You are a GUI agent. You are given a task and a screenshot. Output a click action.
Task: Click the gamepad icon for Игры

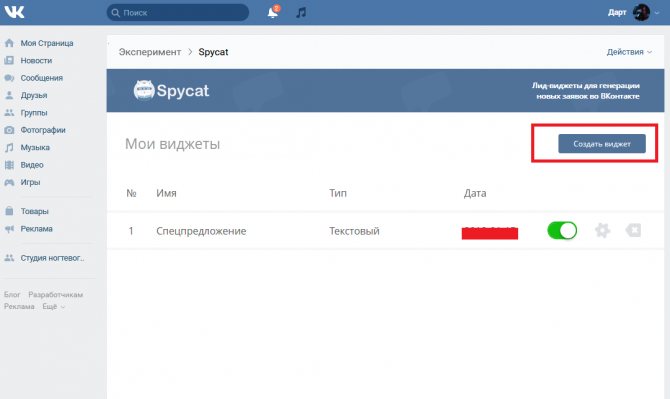click(9, 182)
